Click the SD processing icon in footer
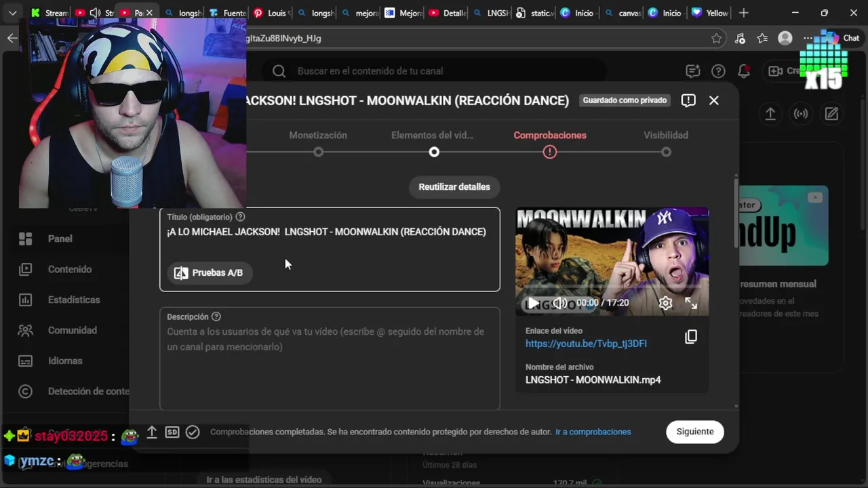868x488 pixels. click(172, 432)
